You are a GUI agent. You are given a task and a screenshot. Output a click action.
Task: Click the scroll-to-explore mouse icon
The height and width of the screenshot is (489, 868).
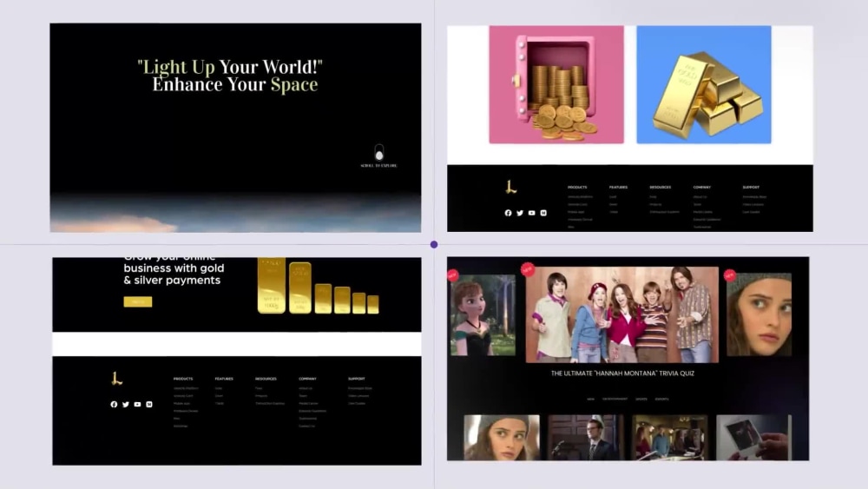[x=379, y=152]
